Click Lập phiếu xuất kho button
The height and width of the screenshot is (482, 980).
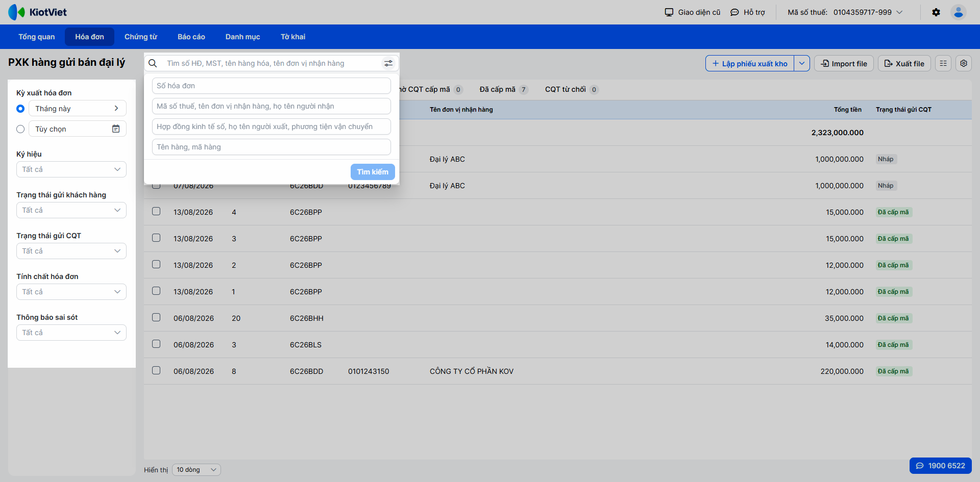point(750,63)
